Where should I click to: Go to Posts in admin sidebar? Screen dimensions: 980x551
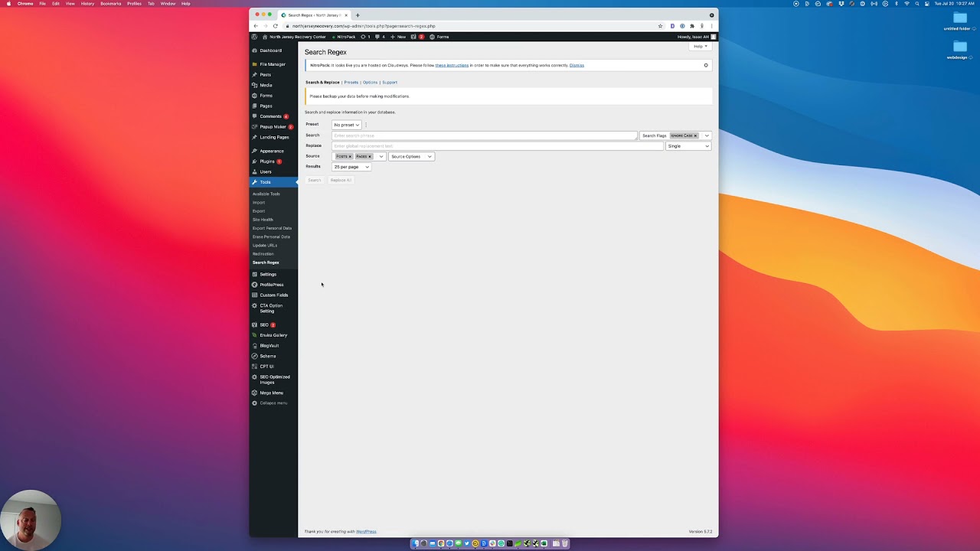tap(265, 75)
